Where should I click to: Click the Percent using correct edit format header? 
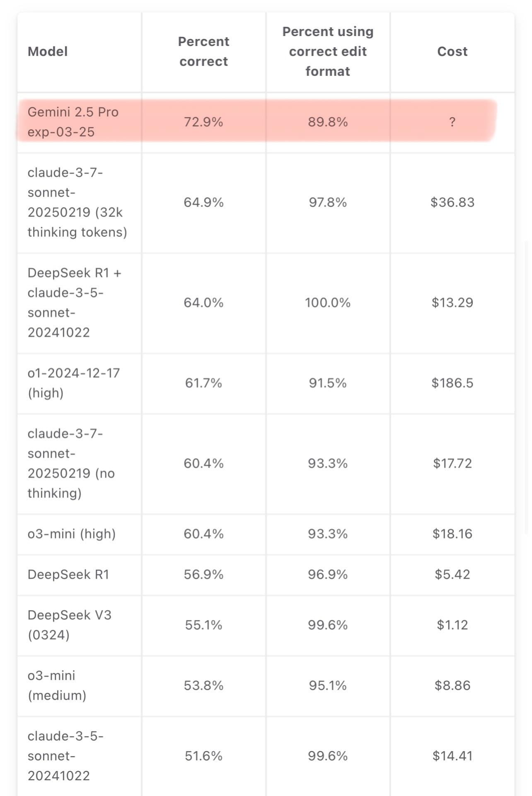[x=328, y=51]
